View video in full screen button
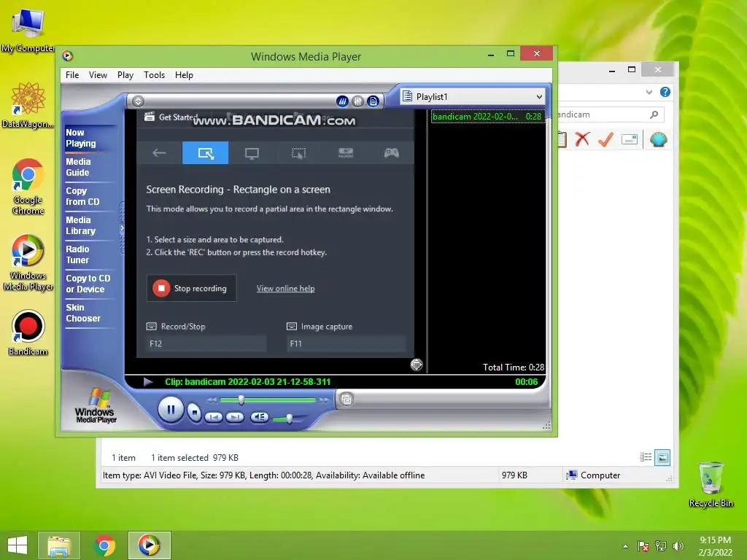The image size is (747, 560). [417, 365]
